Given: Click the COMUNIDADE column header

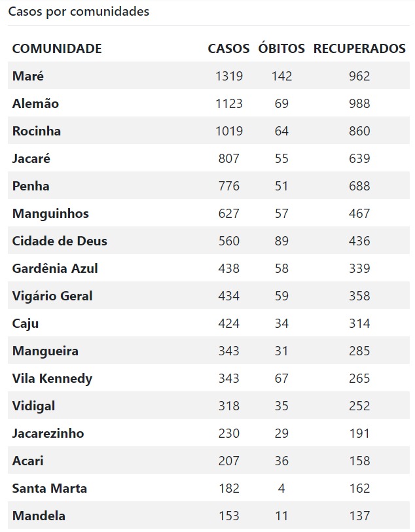Looking at the screenshot, I should pyautogui.click(x=57, y=48).
